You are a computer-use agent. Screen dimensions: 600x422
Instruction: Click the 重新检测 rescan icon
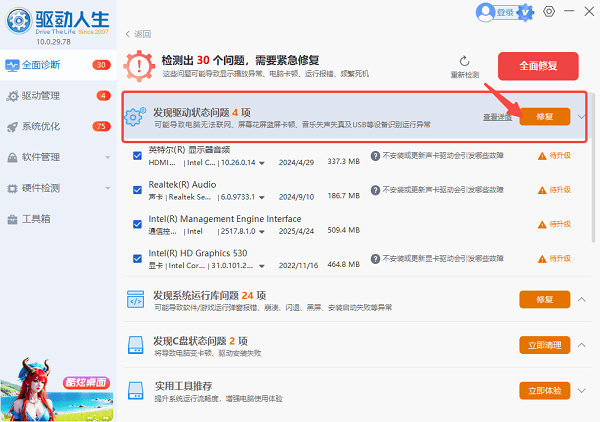click(464, 62)
